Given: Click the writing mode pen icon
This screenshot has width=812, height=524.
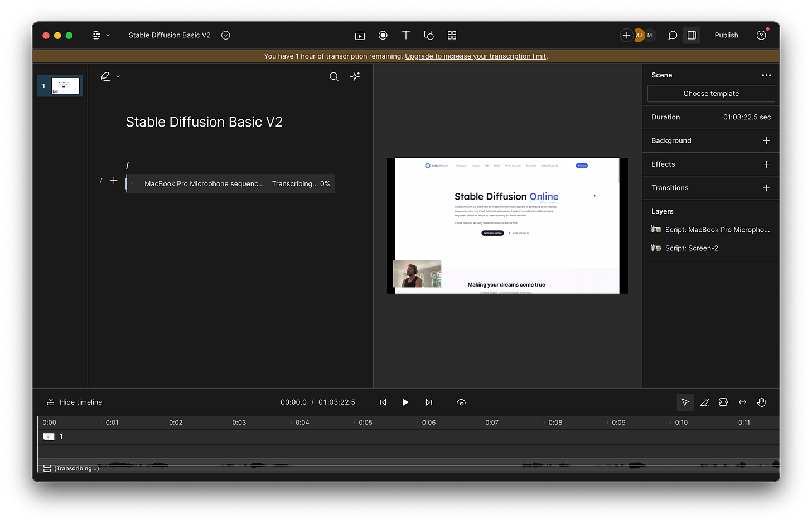Looking at the screenshot, I should click(105, 76).
